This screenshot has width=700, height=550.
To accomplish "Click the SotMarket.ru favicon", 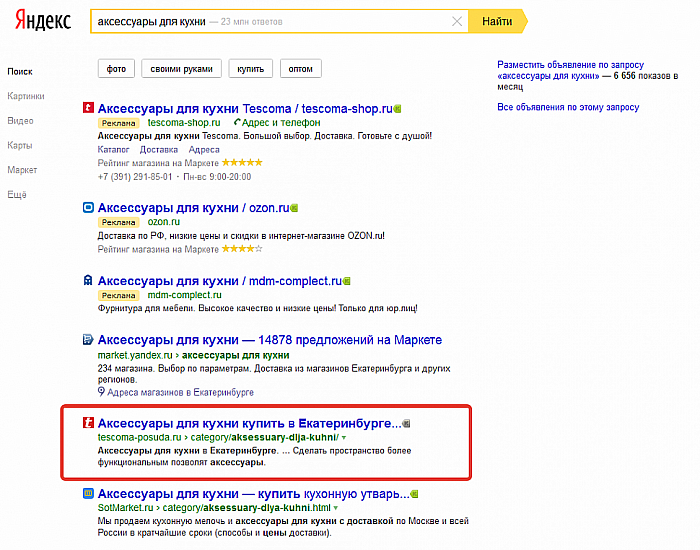I will 88,493.
